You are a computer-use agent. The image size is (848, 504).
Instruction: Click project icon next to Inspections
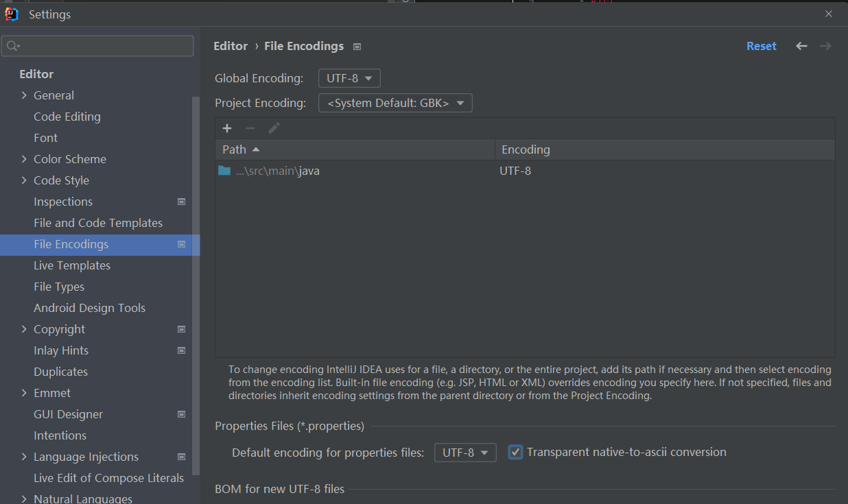[x=182, y=202]
